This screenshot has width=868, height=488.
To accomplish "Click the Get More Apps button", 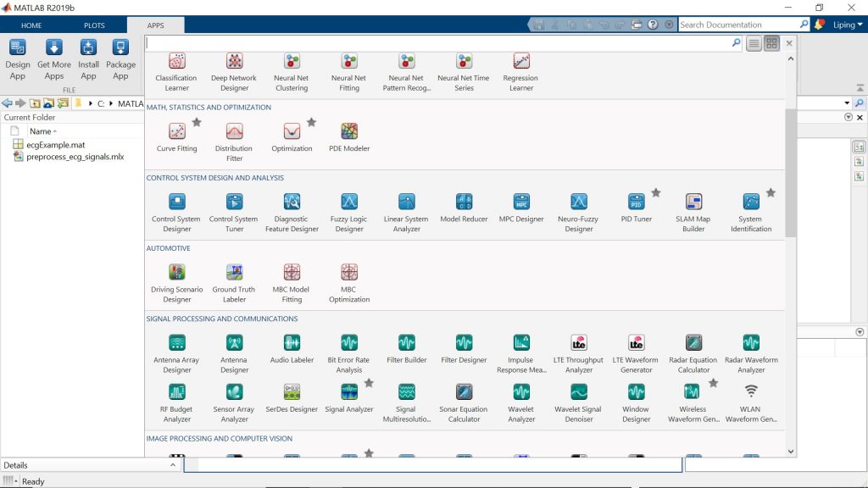I will pos(54,58).
